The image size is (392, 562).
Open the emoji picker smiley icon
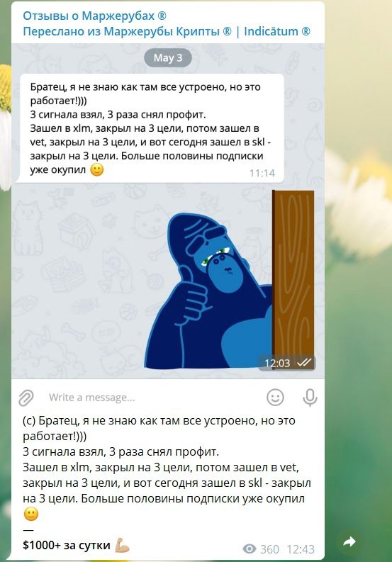click(x=275, y=397)
